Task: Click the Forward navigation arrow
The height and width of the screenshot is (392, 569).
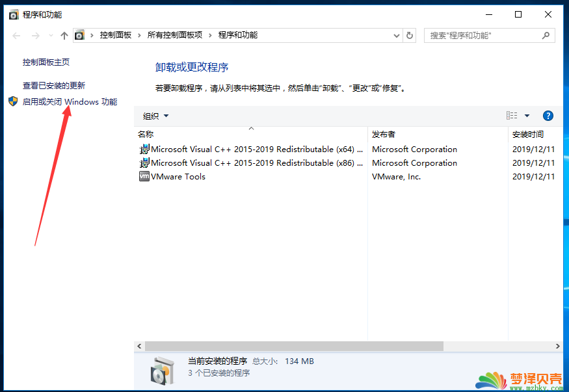Action: (x=35, y=36)
